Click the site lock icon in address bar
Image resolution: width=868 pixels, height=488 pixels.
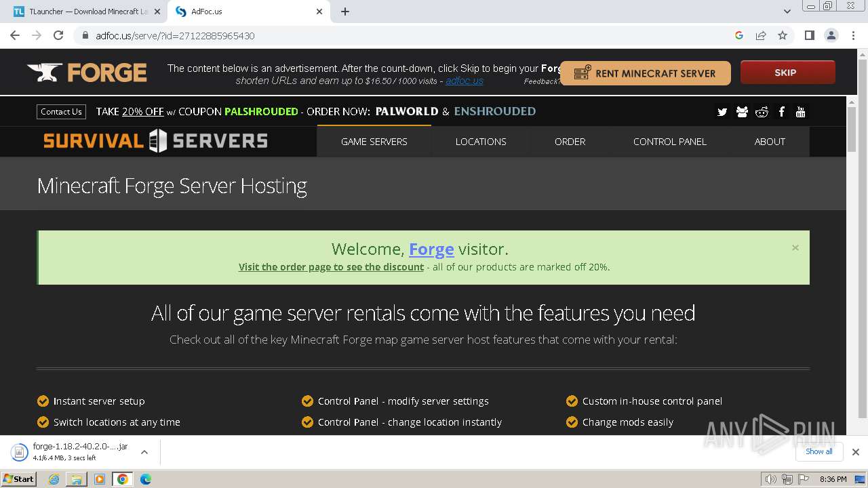[x=85, y=35]
